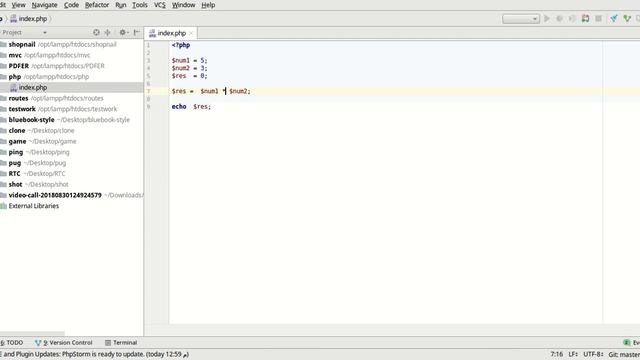640x360 pixels.
Task: Click the Collapse All icon in Project panel
Action: click(x=107, y=32)
